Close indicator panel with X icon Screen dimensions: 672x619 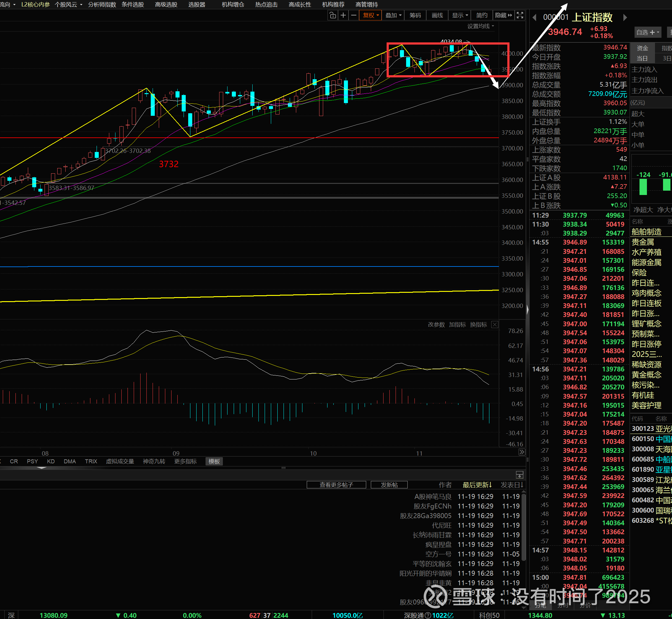point(494,325)
